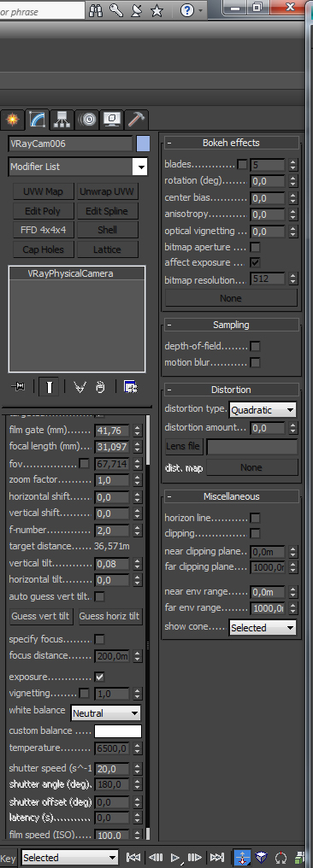Collapse the Sampling rollout
Image resolution: width=313 pixels, height=868 pixels.
[231, 325]
